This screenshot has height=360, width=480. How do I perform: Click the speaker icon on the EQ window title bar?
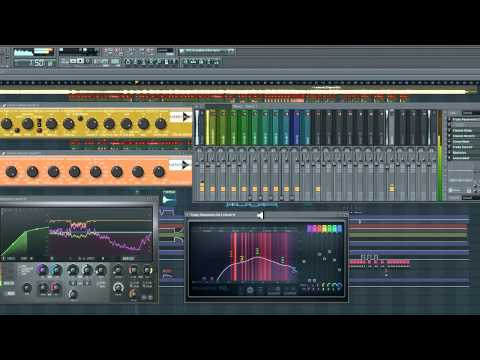260,216
